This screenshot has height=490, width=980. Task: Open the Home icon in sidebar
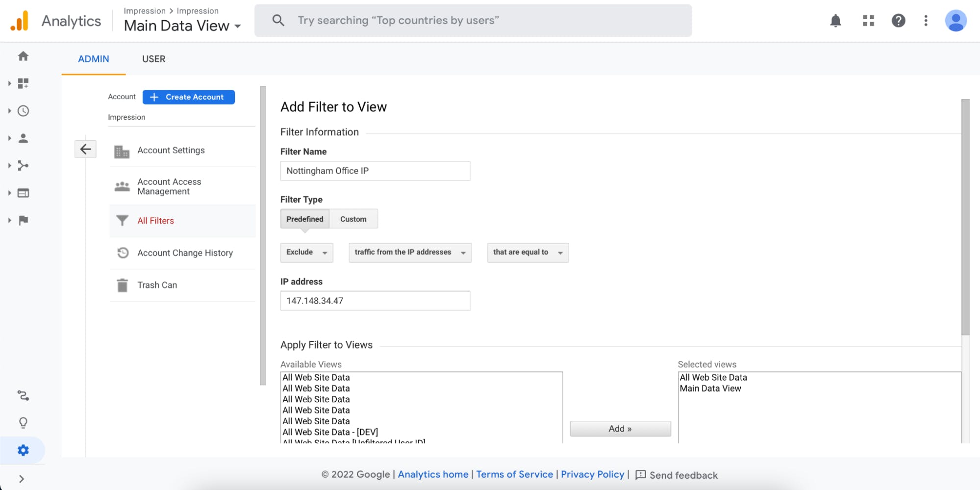(x=23, y=56)
